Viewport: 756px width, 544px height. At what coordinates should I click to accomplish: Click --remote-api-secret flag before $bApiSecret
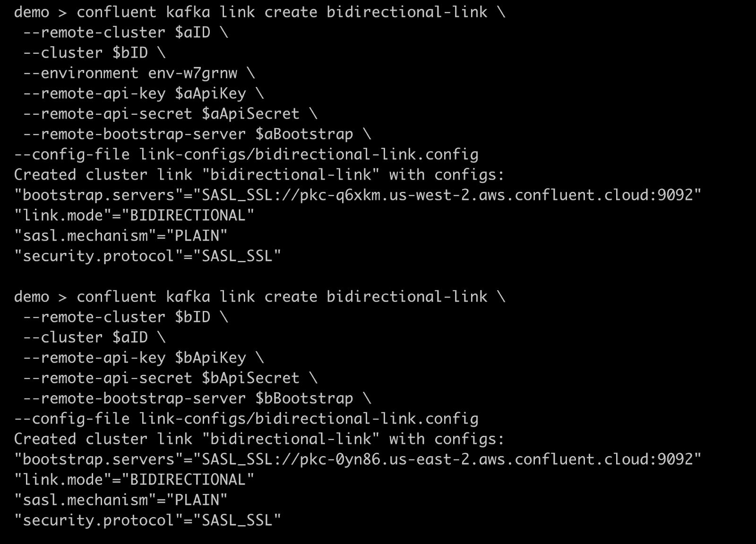[x=108, y=378]
